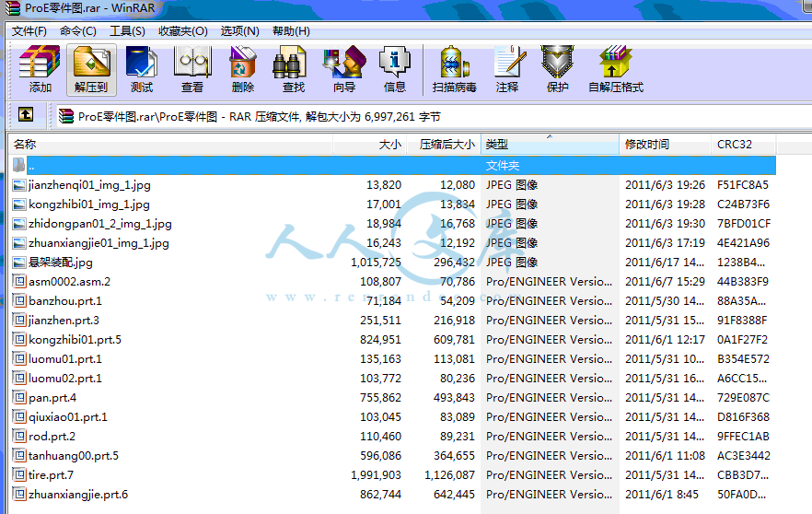Click file icon of tire.prt.7
The height and width of the screenshot is (514, 812).
coord(19,475)
